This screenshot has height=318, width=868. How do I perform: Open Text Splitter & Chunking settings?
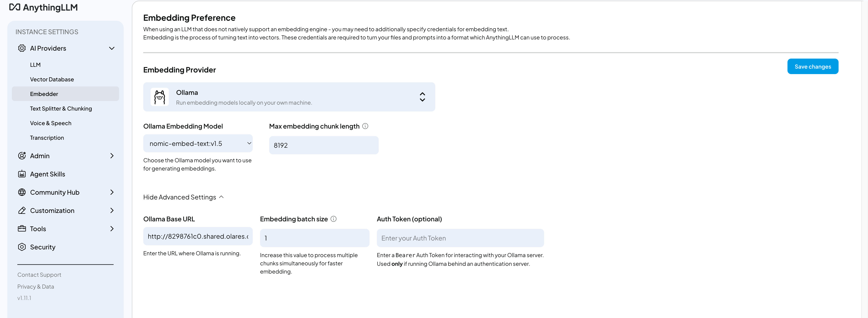(61, 109)
